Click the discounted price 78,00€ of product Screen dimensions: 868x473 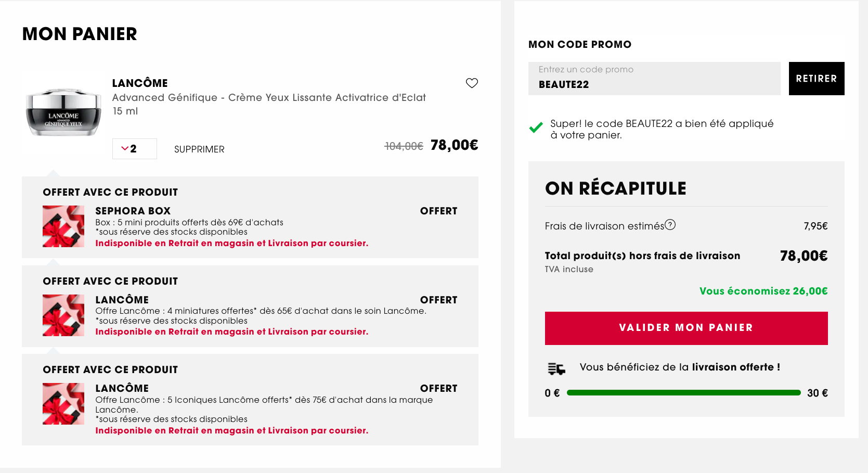455,145
